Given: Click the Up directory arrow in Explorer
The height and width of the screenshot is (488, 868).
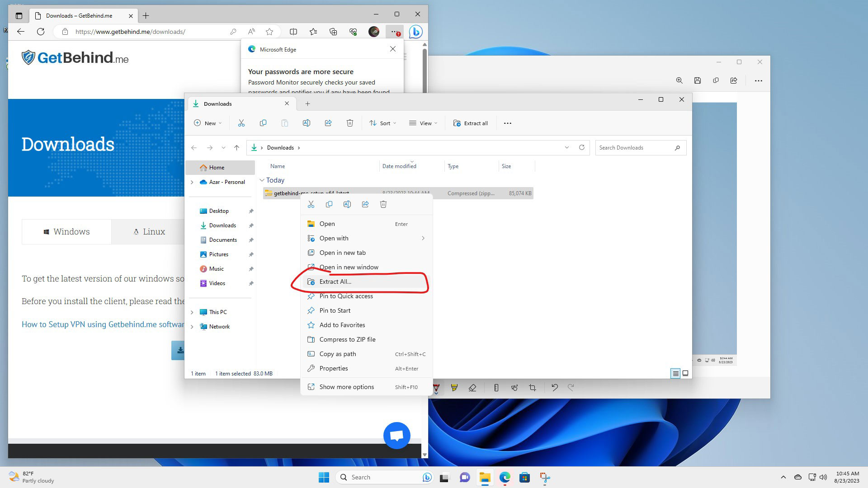Looking at the screenshot, I should [x=237, y=148].
